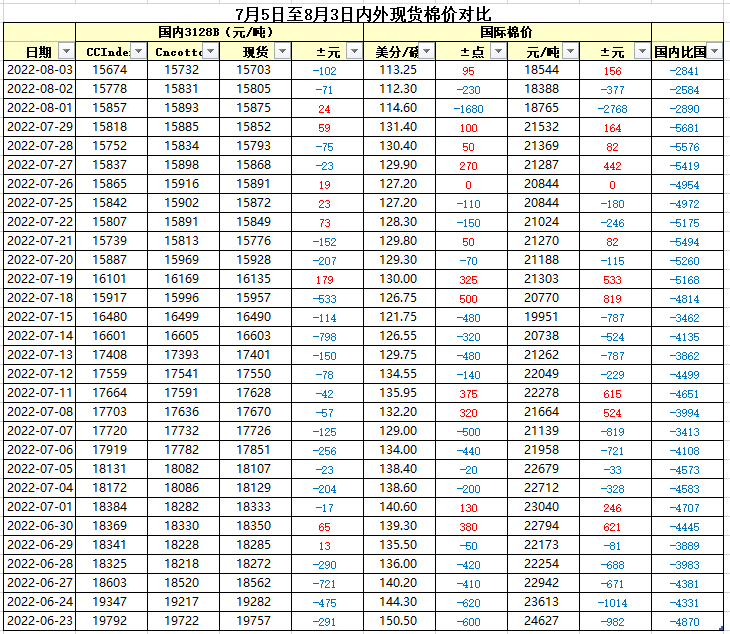This screenshot has height=634, width=730.
Task: Select date cell 2022-08-01
Action: tap(40, 108)
